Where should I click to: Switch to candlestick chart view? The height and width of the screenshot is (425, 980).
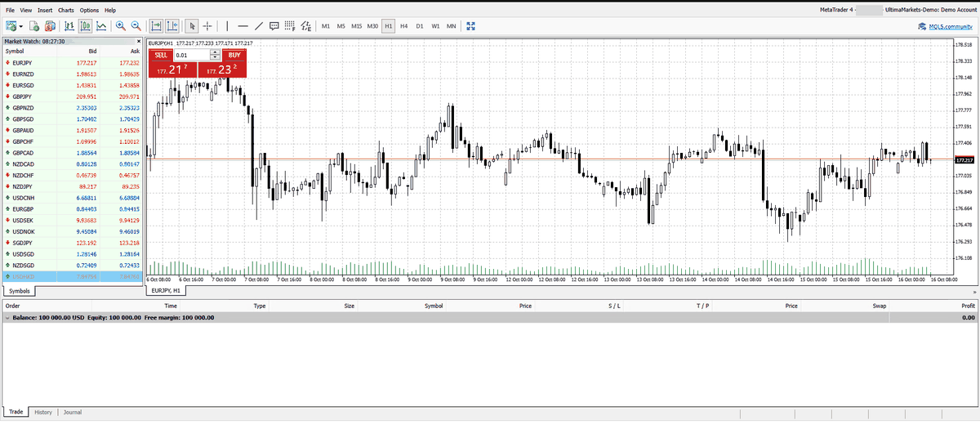point(85,26)
